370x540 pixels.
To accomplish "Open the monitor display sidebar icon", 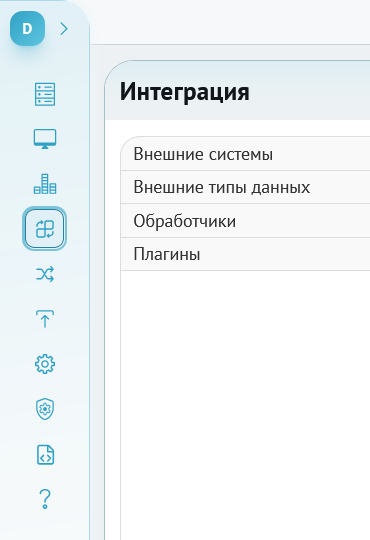I will 45,139.
